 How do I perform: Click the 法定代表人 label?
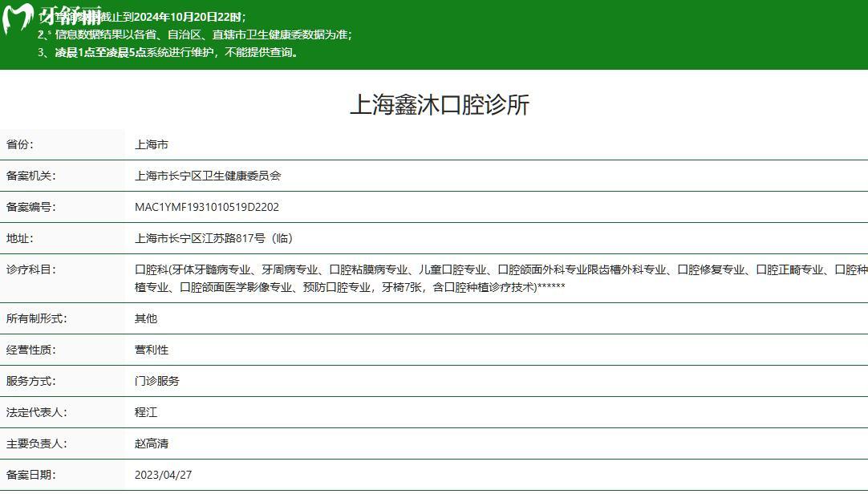[36, 412]
